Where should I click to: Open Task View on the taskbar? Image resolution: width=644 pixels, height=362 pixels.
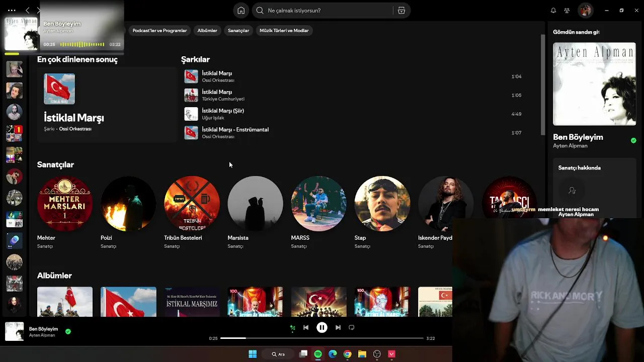click(x=303, y=354)
